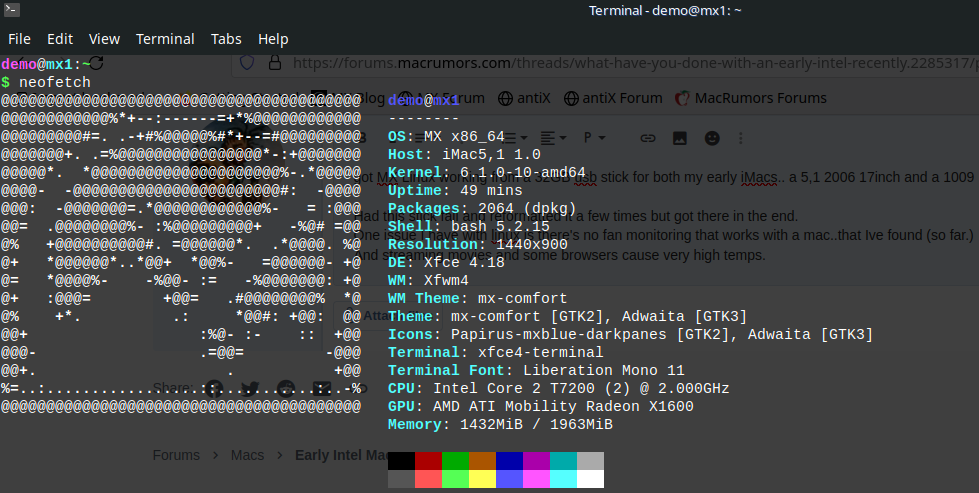Click the 'DE: Xfce 4.18' line

click(446, 263)
